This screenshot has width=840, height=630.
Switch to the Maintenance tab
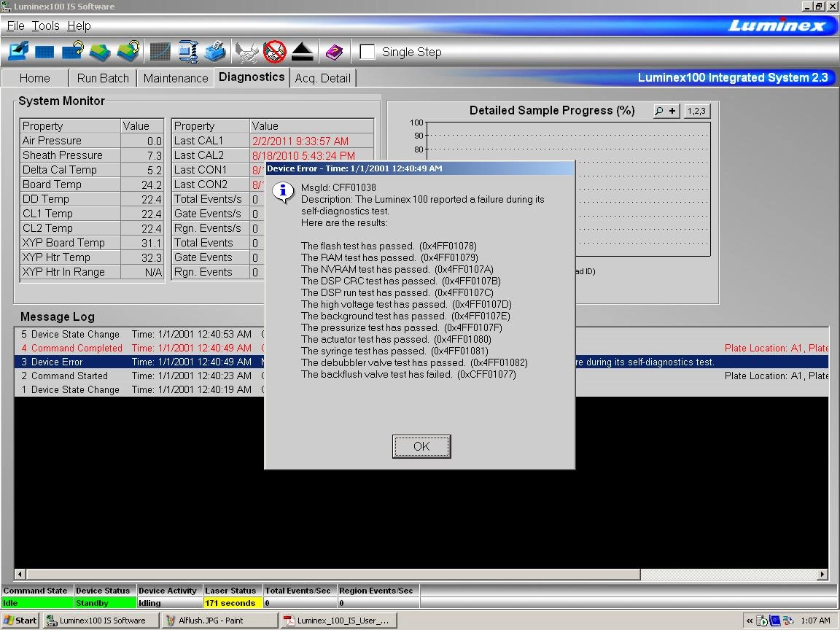point(176,78)
